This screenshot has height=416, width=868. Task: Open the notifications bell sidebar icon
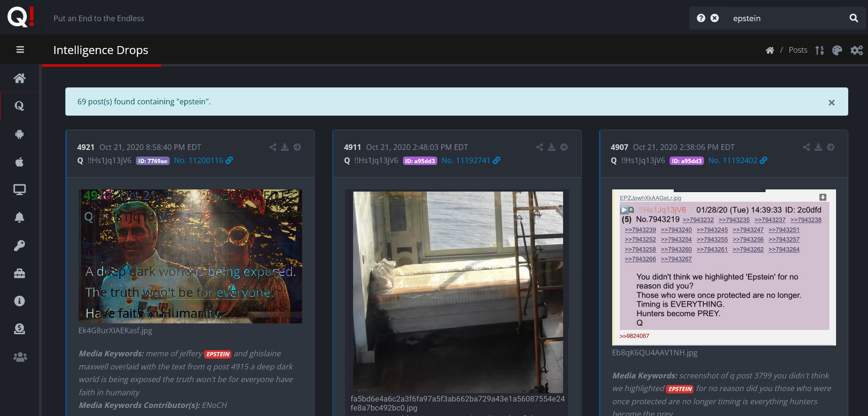click(x=20, y=217)
